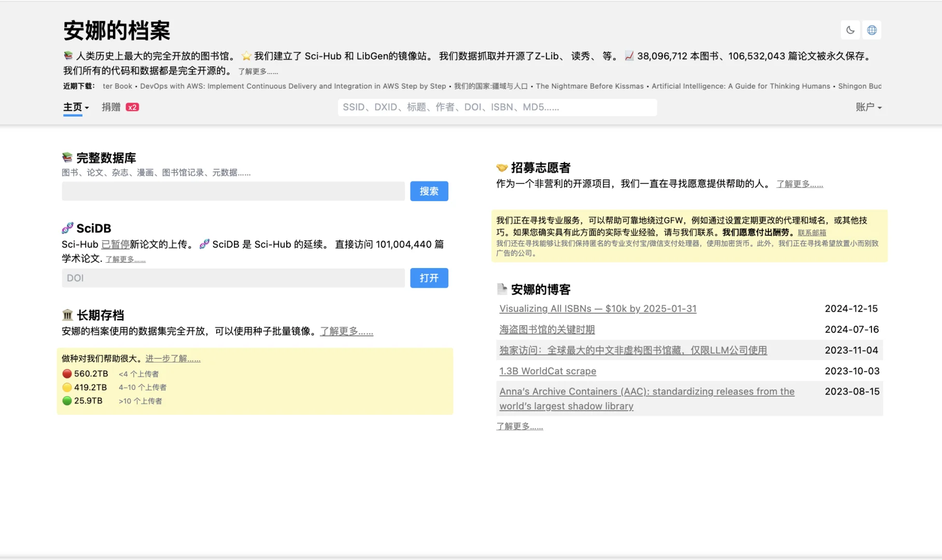Open 1.3B WorldCat scrape blog post
This screenshot has height=560, width=942.
(547, 371)
